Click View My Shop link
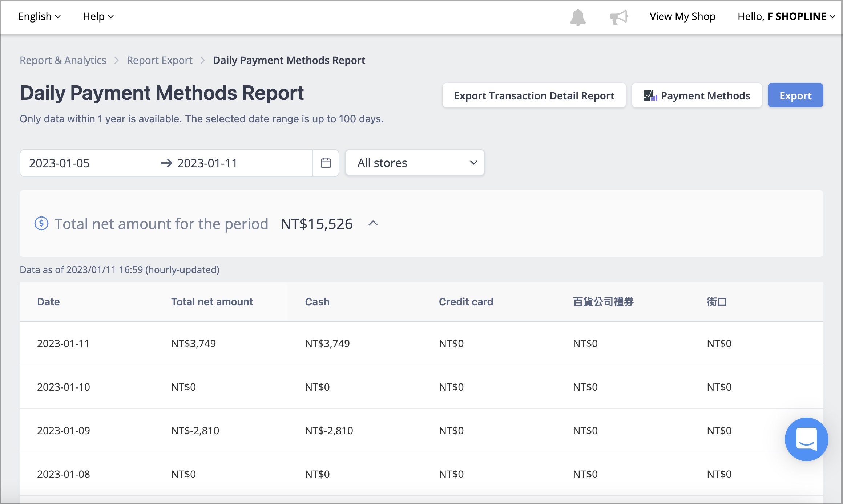843x504 pixels. (x=682, y=16)
